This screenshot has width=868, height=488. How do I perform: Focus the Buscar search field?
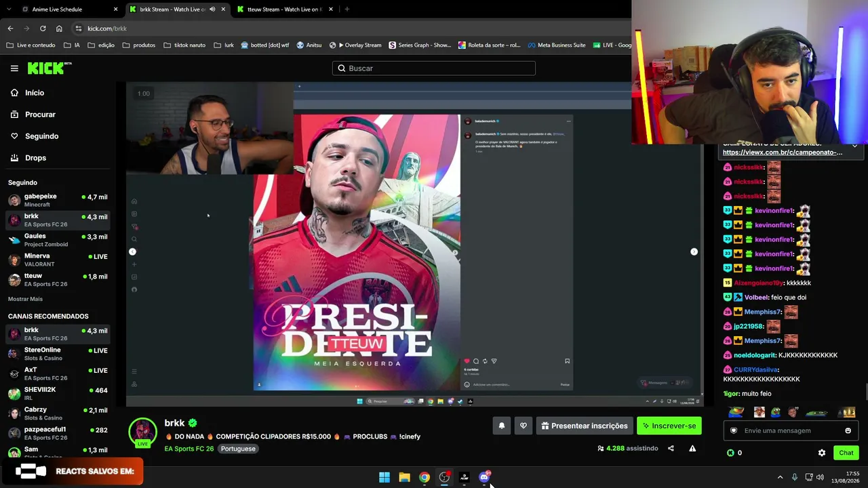(x=434, y=68)
